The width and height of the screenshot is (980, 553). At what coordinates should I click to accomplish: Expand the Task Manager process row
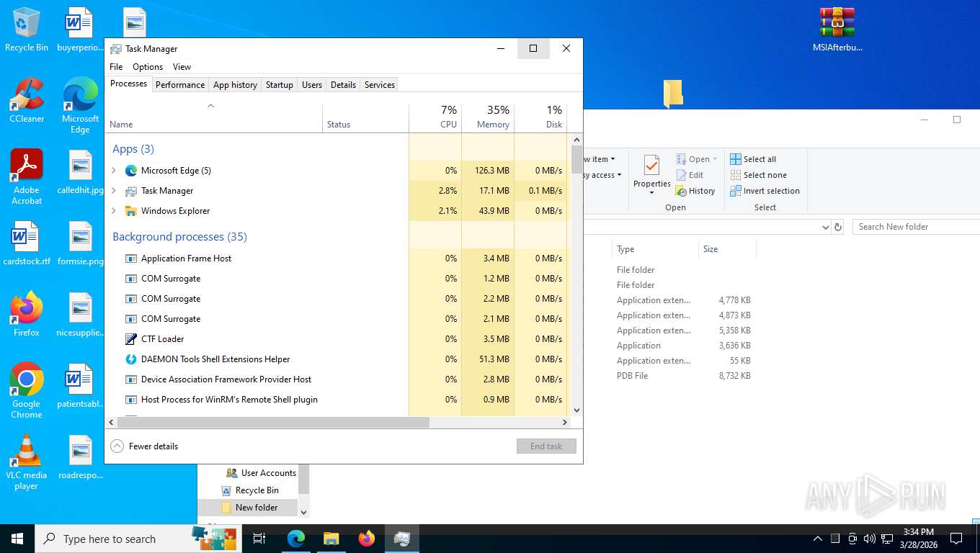tap(114, 191)
